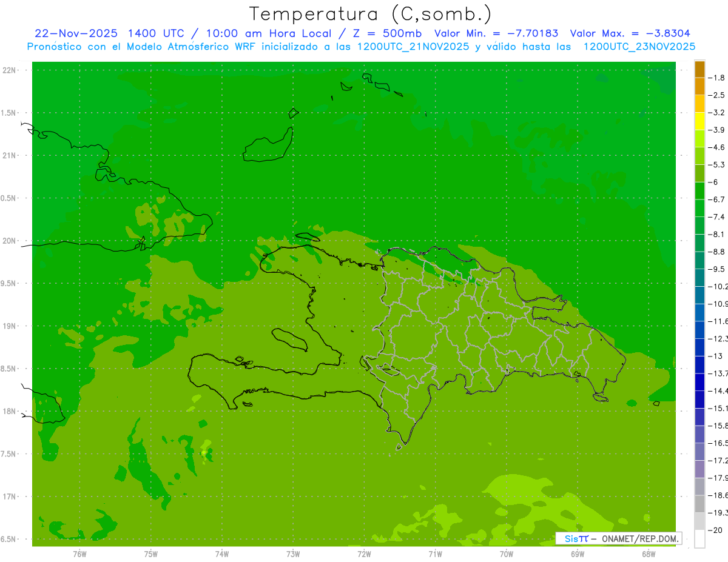This screenshot has width=728, height=562.
Task: Click the '-8.8' legend value
Action: [716, 252]
